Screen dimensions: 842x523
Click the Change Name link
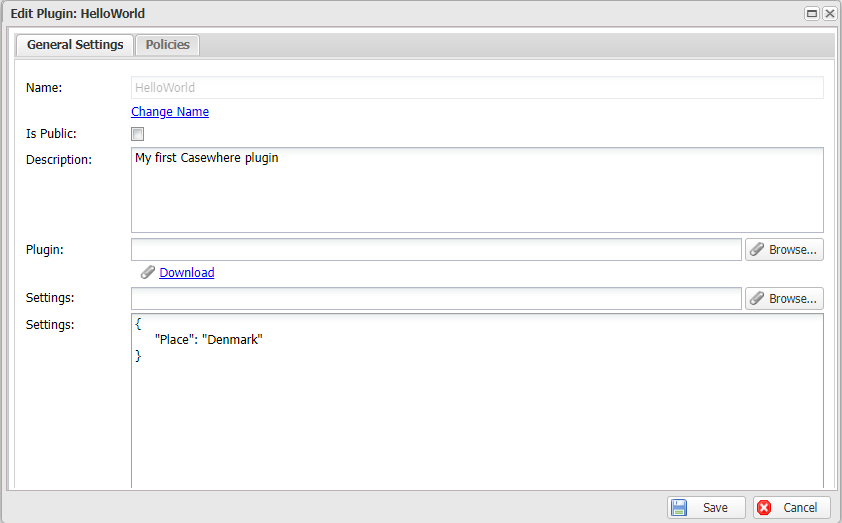point(170,112)
